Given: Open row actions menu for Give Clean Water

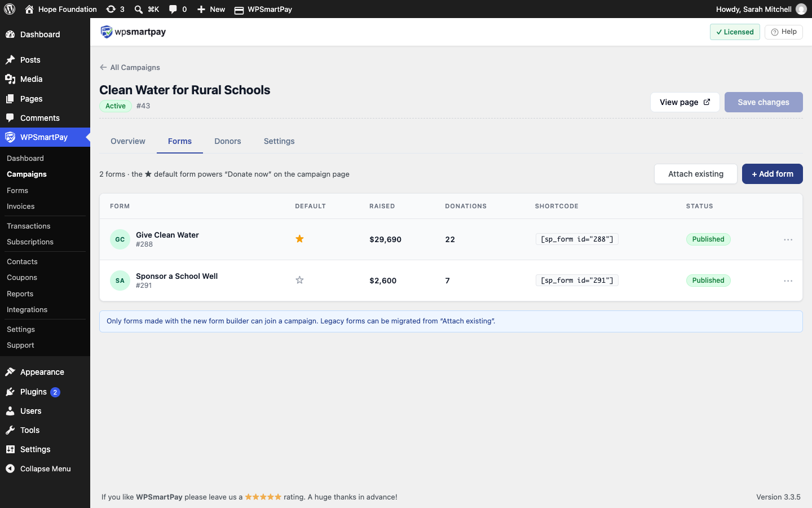Looking at the screenshot, I should pyautogui.click(x=788, y=239).
